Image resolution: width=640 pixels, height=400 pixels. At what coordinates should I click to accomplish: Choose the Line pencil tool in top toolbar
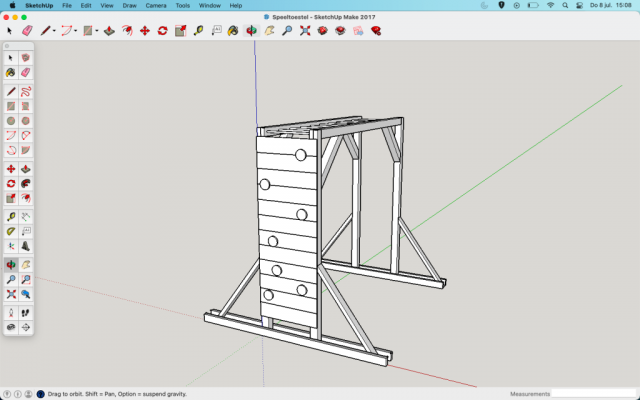coord(45,31)
